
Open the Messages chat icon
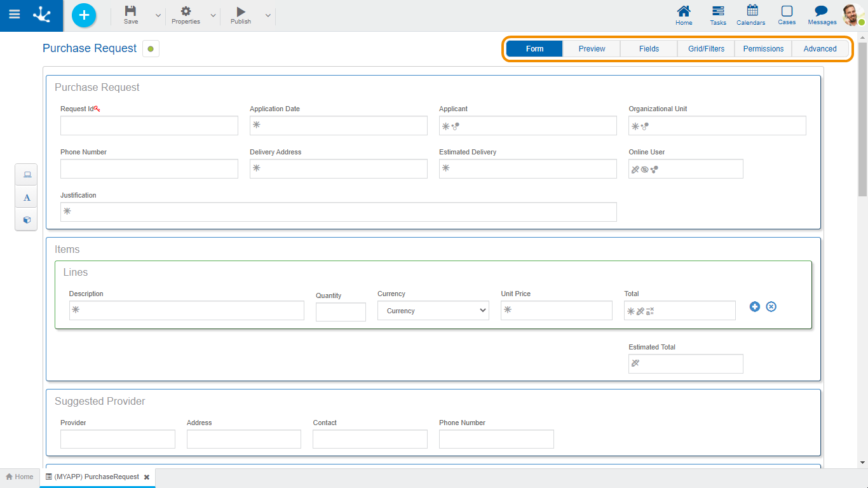[822, 15]
